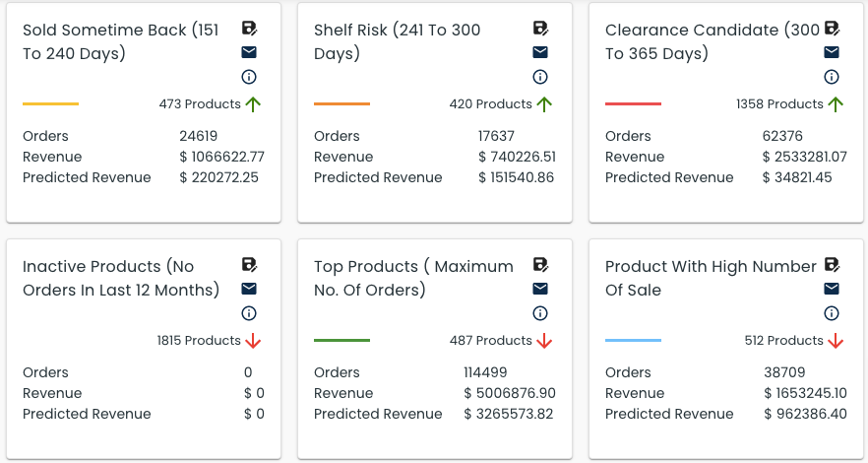
Task: Click save-edit icon on Shelf Risk card
Action: 540,29
